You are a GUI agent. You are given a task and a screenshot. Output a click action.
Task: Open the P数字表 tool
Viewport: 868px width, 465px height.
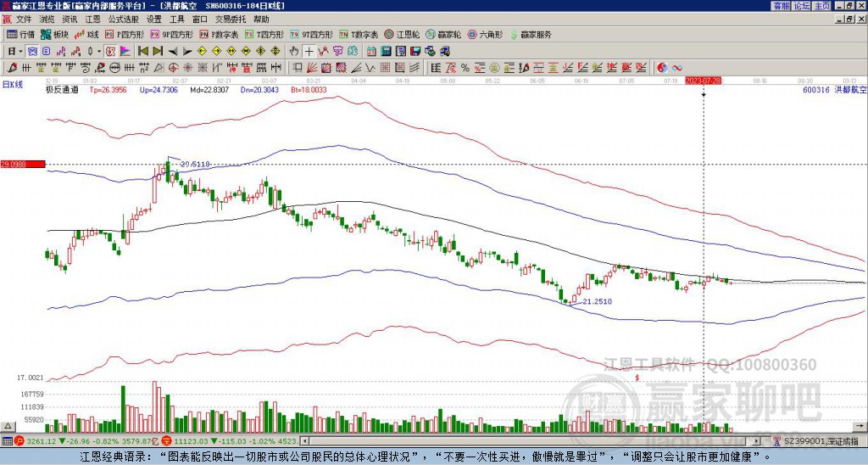[x=220, y=34]
